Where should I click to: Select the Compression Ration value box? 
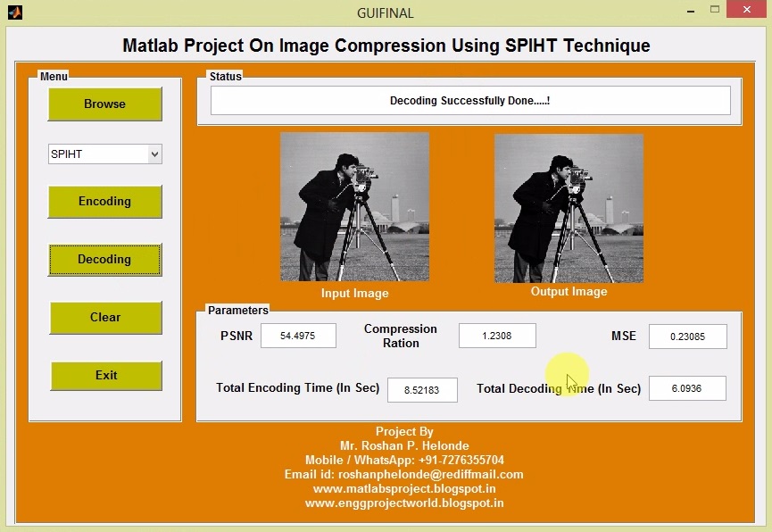click(x=497, y=336)
